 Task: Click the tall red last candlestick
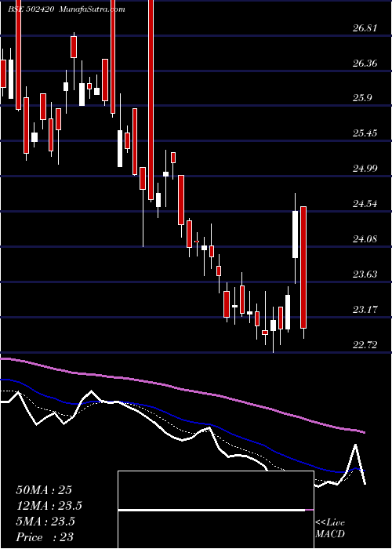303,267
